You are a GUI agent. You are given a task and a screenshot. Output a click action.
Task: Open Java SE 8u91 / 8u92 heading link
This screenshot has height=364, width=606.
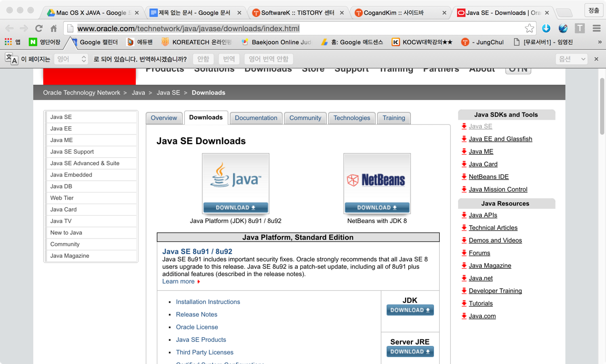click(197, 251)
